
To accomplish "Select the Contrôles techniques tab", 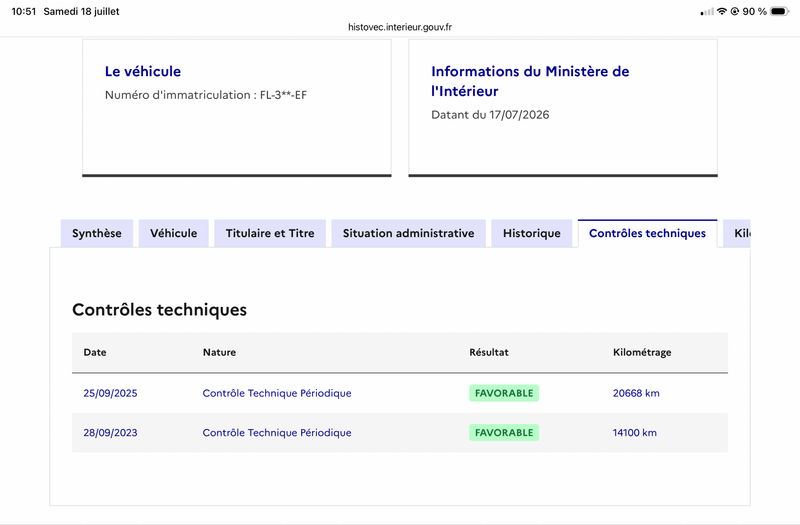I will pyautogui.click(x=647, y=234).
